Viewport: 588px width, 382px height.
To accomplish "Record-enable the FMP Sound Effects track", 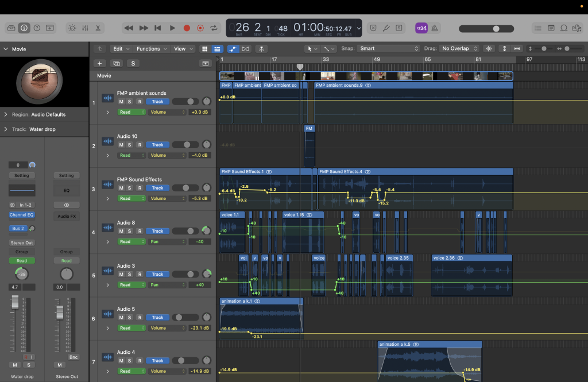I will (x=140, y=188).
